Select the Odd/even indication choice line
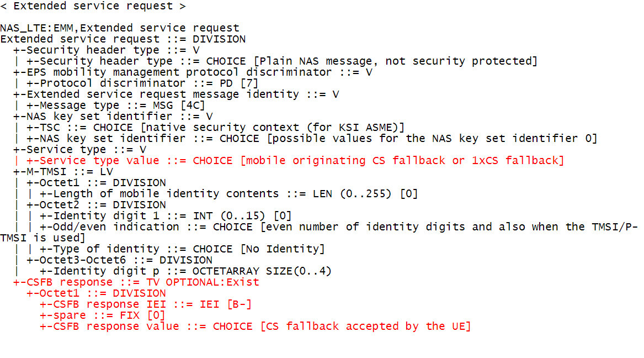Image resolution: width=644 pixels, height=358 pixels. pyautogui.click(x=319, y=232)
